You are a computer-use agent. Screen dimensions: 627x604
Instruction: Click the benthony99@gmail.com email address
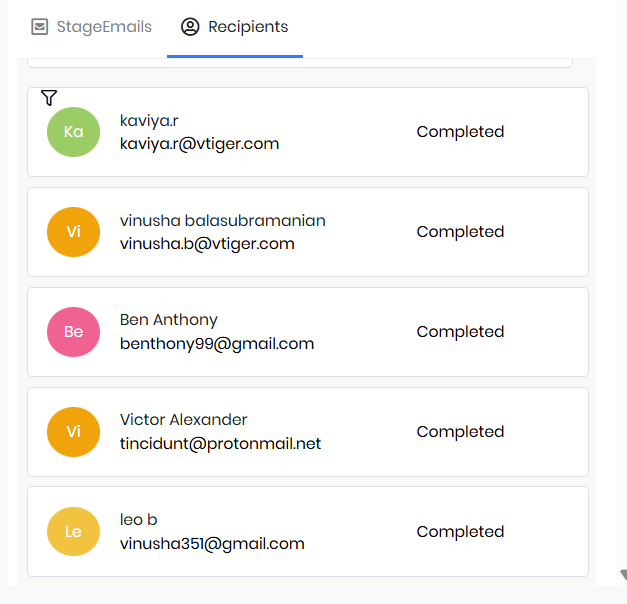click(x=217, y=344)
